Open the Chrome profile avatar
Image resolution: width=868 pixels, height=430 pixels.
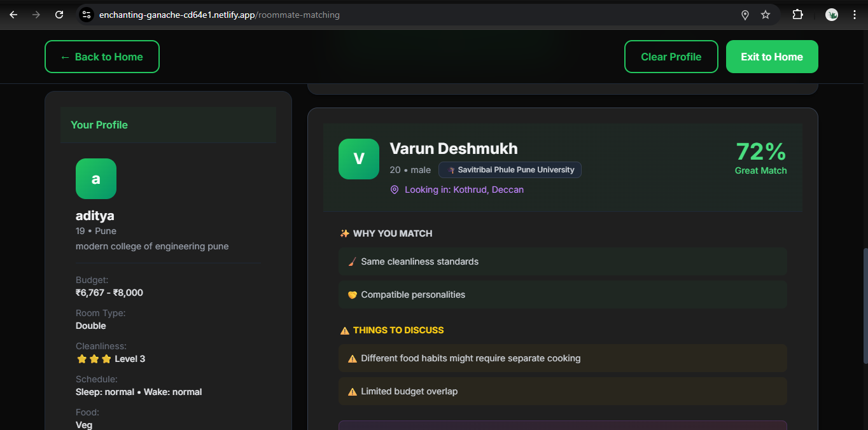832,15
